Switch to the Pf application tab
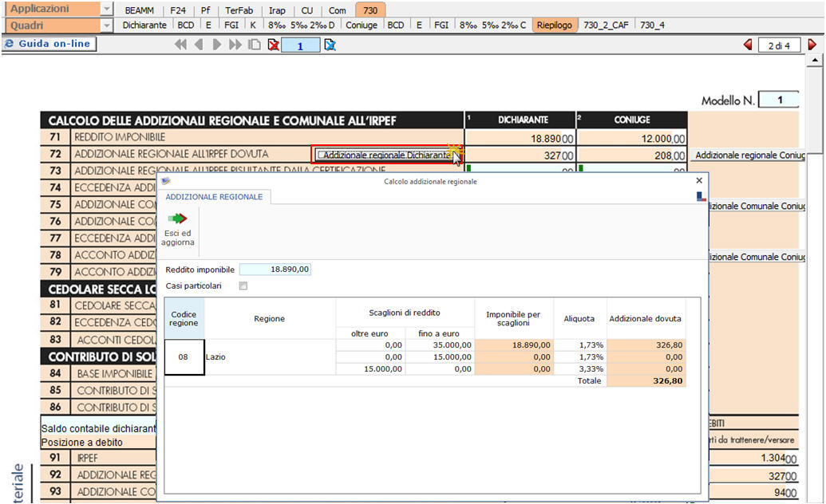This screenshot has height=504, width=826. tap(205, 10)
